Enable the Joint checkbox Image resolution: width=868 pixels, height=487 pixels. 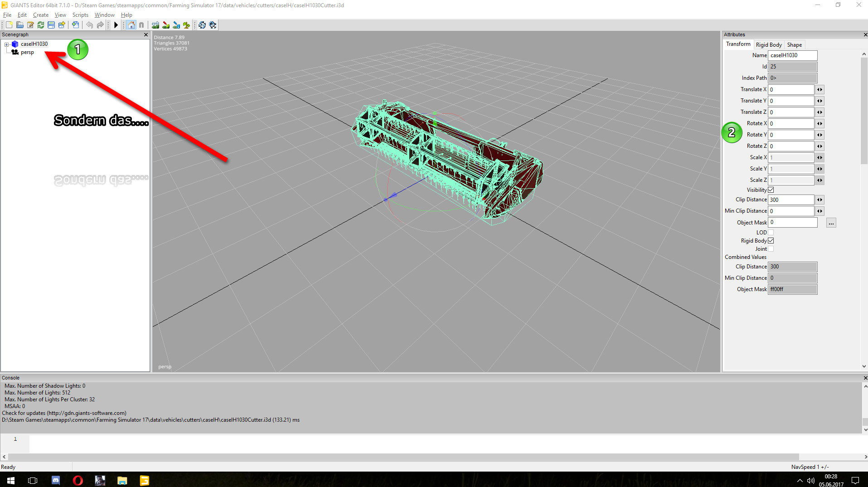(x=771, y=249)
